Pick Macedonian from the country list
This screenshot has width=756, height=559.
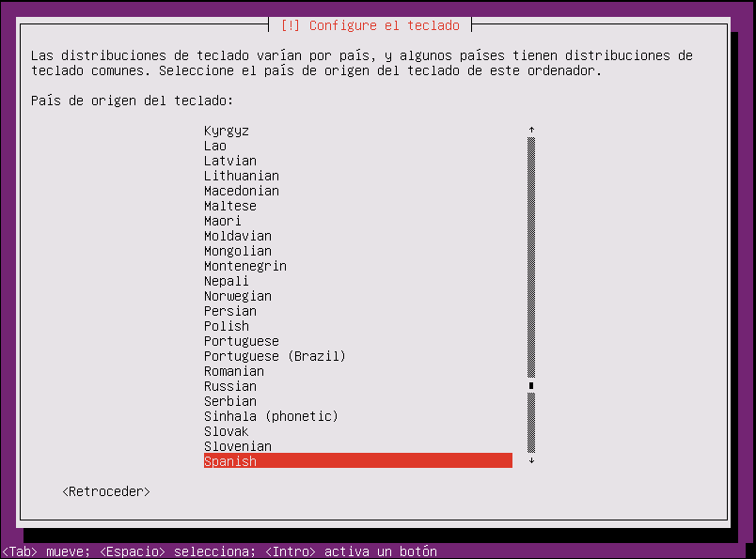pos(242,191)
